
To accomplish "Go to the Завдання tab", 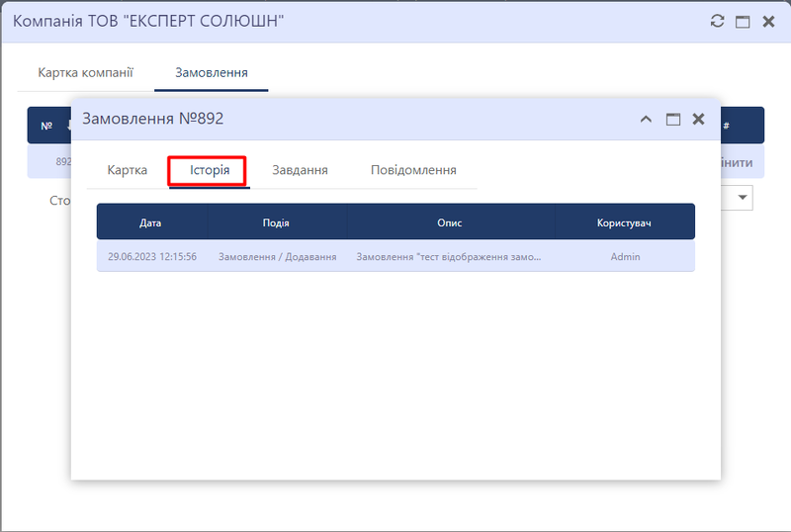I will pos(300,170).
